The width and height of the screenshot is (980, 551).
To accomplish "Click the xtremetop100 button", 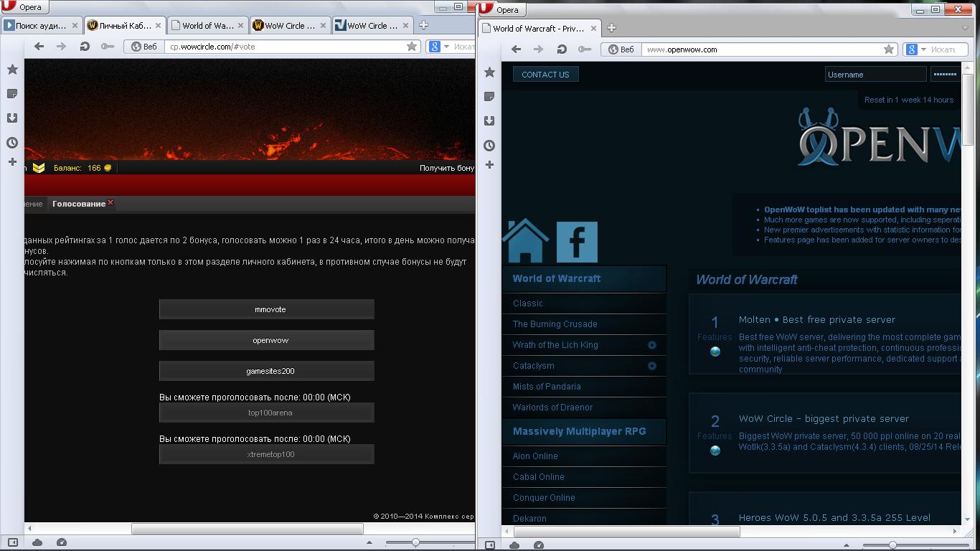I will pyautogui.click(x=267, y=454).
